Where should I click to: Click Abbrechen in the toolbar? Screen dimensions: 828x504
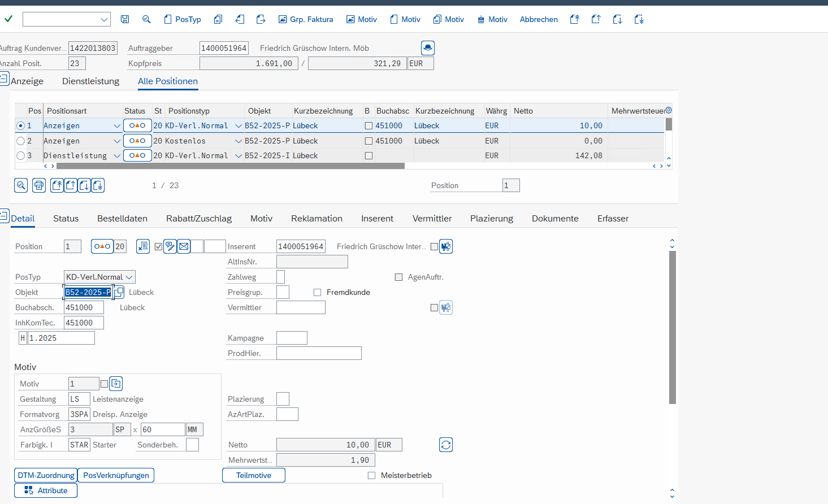(539, 19)
